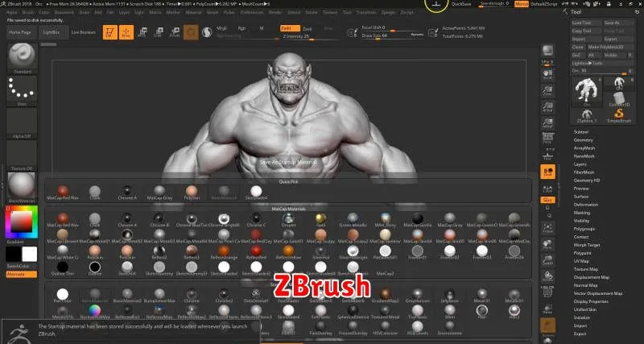The width and height of the screenshot is (644, 344).
Task: Toggle the Floor grid icon
Action: coord(547,155)
